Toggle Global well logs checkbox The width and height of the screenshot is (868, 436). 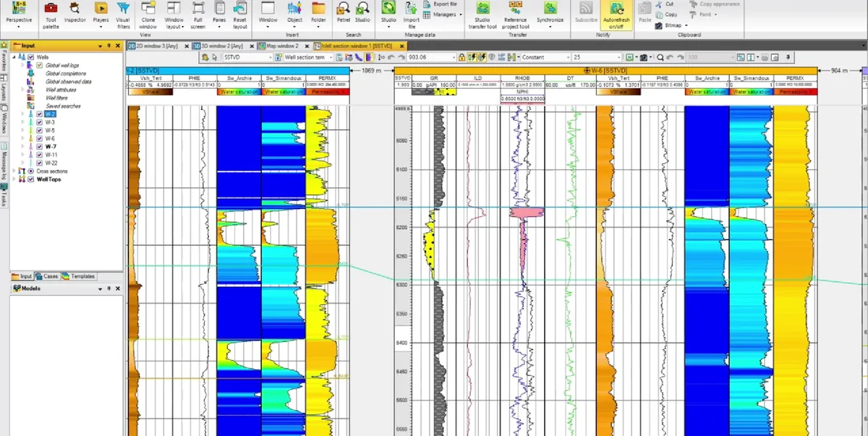(40, 65)
